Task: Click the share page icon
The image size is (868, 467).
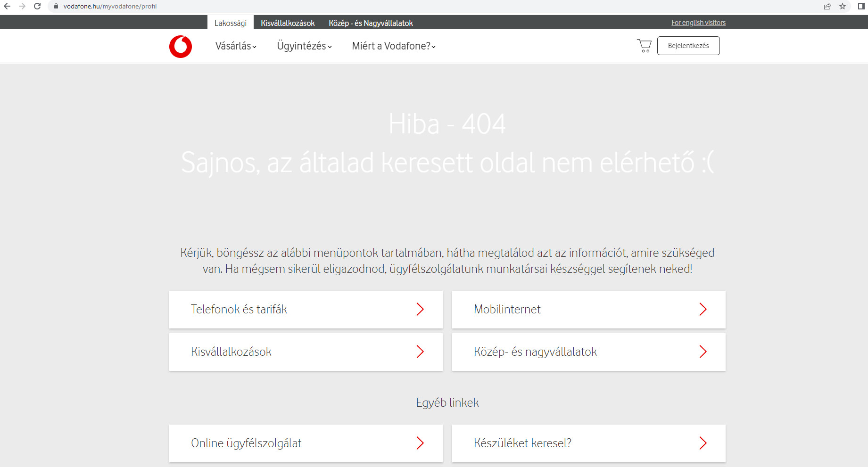Action: coord(827,6)
